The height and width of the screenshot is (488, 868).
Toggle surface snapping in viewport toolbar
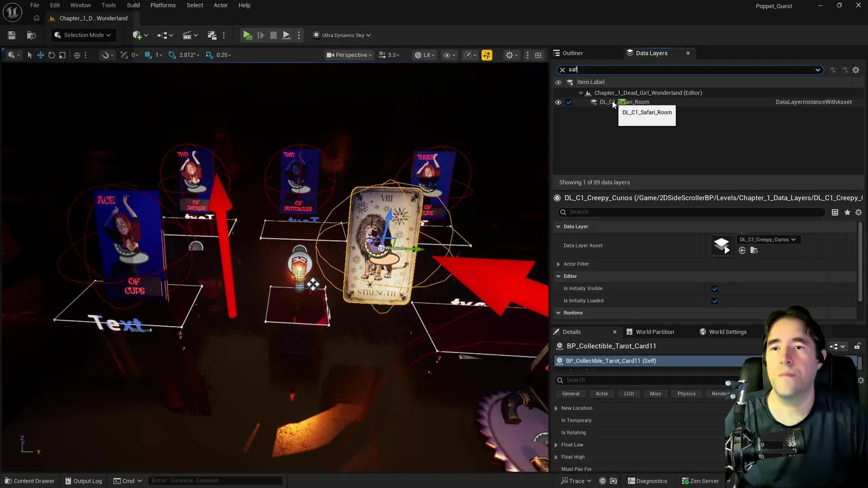pyautogui.click(x=106, y=55)
